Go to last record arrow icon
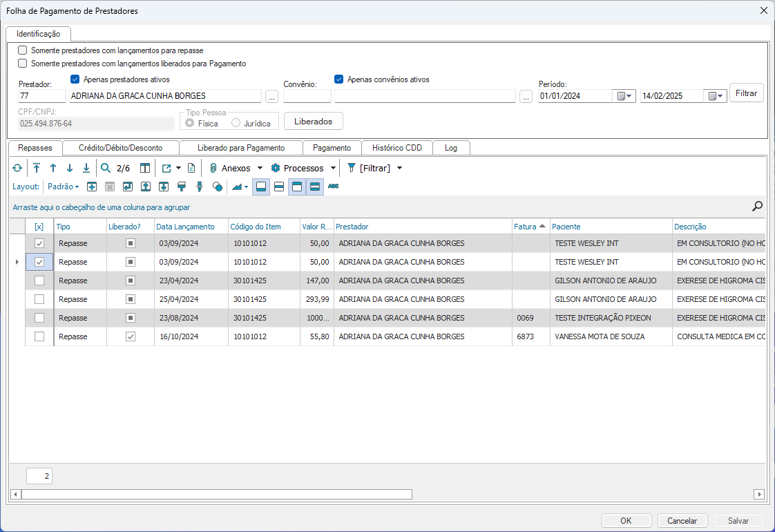This screenshot has width=775, height=532. point(86,168)
